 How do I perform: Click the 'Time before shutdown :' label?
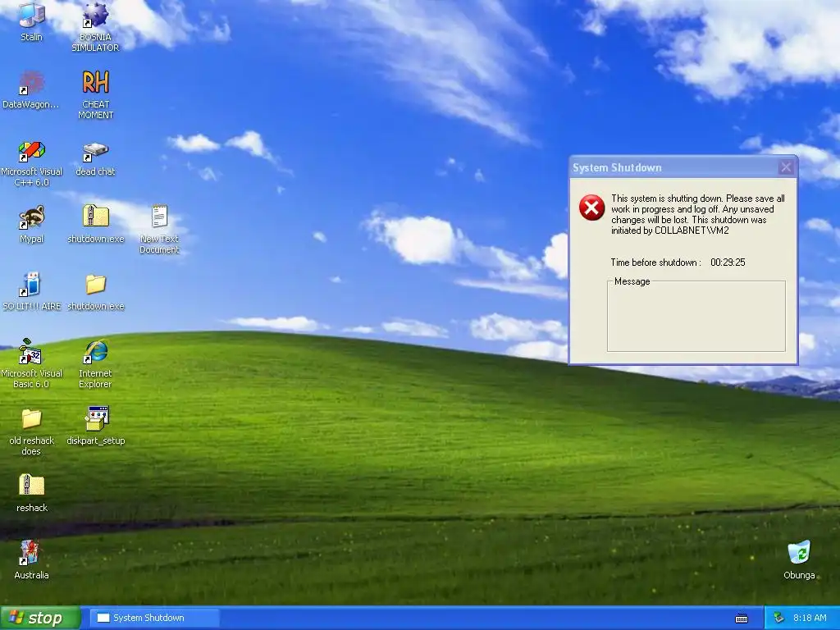pos(655,262)
